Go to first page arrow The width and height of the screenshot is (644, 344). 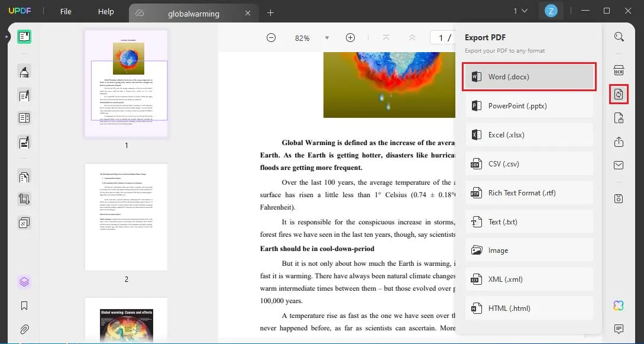pyautogui.click(x=386, y=38)
